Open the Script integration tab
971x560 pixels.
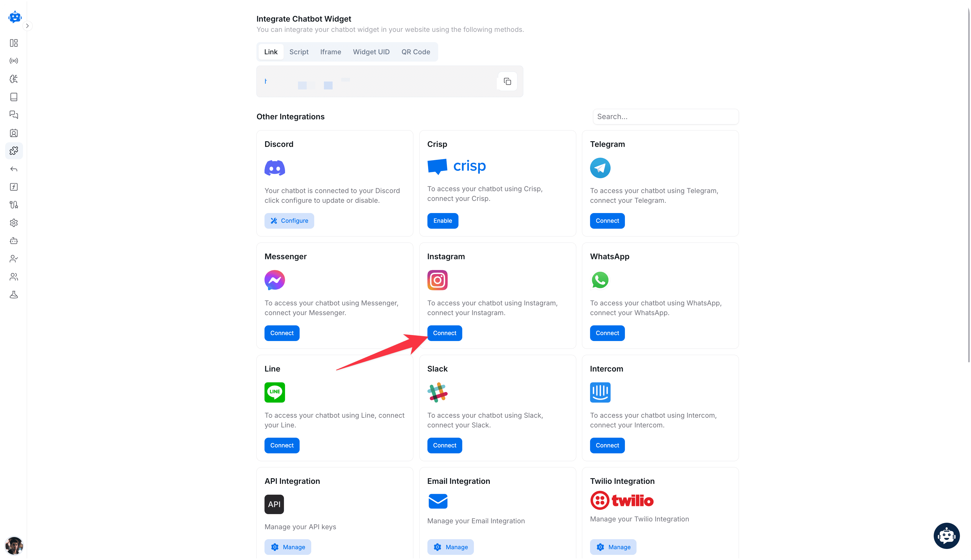pos(299,52)
